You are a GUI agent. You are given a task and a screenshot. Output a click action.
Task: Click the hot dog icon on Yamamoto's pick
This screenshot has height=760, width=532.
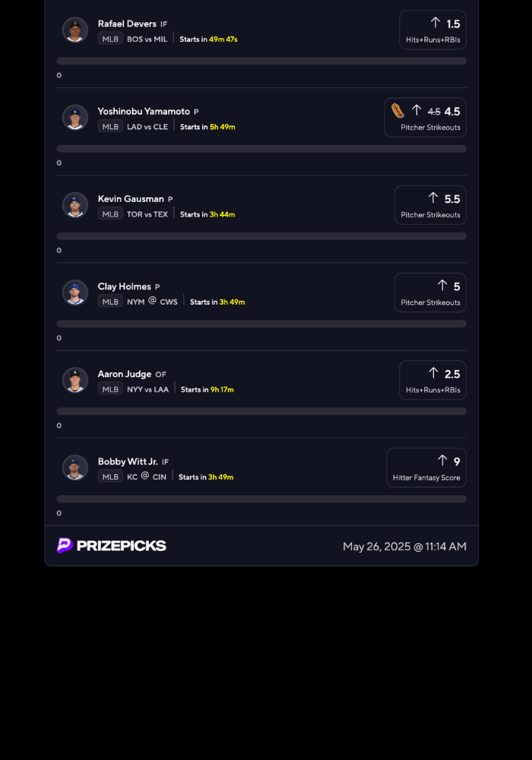coord(398,111)
